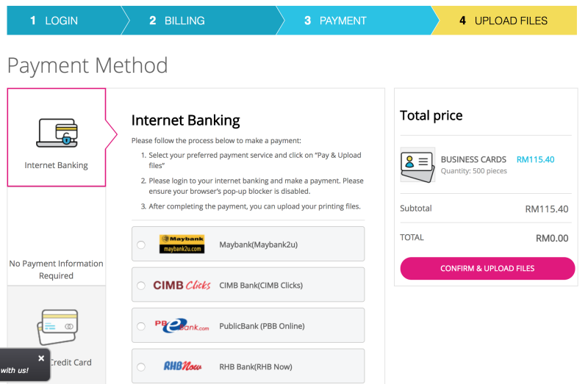Close the chat with us popup
This screenshot has height=384, width=588.
[x=41, y=358]
